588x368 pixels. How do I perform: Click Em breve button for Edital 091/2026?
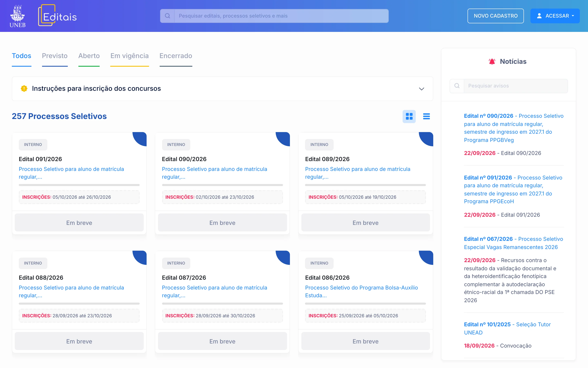pos(79,222)
